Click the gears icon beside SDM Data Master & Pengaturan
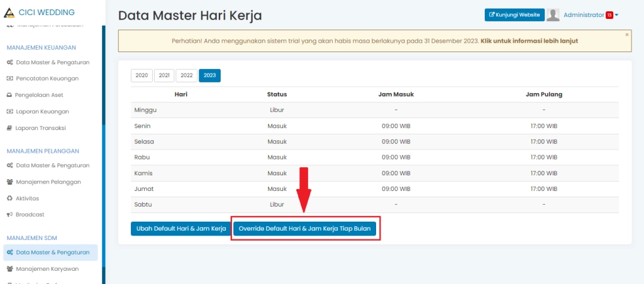 point(10,253)
